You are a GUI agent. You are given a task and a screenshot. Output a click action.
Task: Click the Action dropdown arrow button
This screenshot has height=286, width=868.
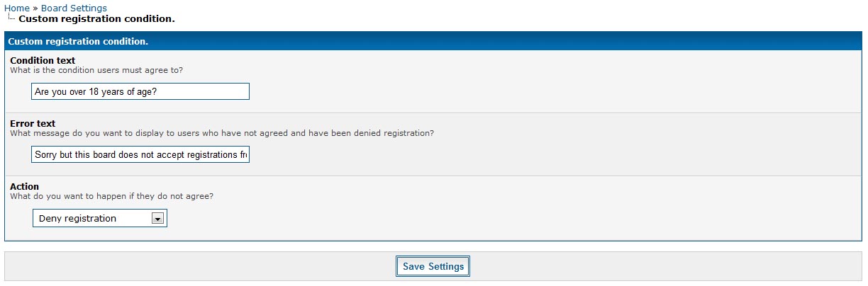click(x=158, y=219)
